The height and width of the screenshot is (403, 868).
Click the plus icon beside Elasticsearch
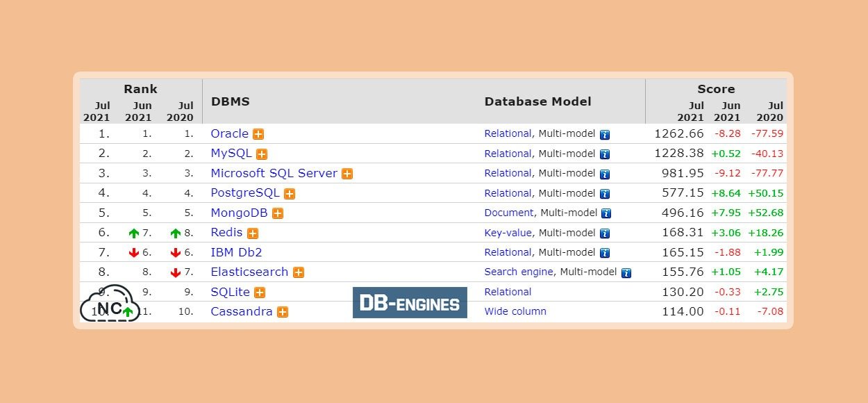click(299, 272)
